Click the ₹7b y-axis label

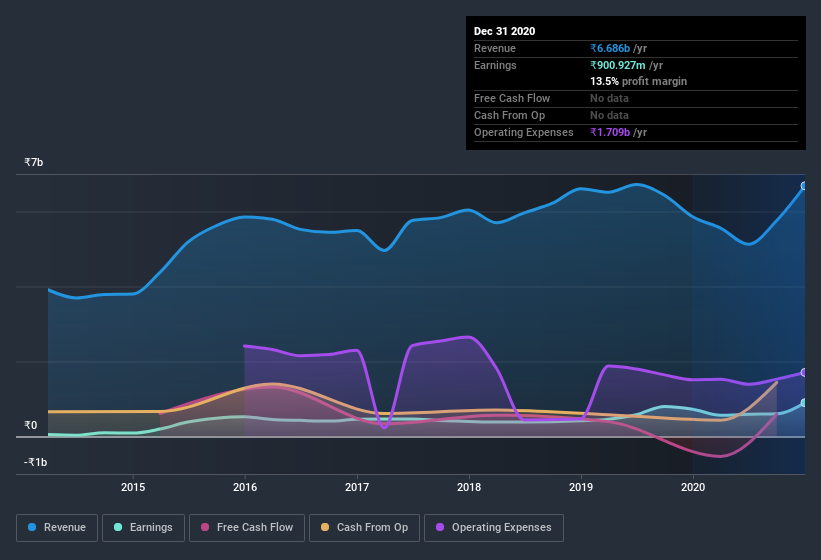pos(34,162)
